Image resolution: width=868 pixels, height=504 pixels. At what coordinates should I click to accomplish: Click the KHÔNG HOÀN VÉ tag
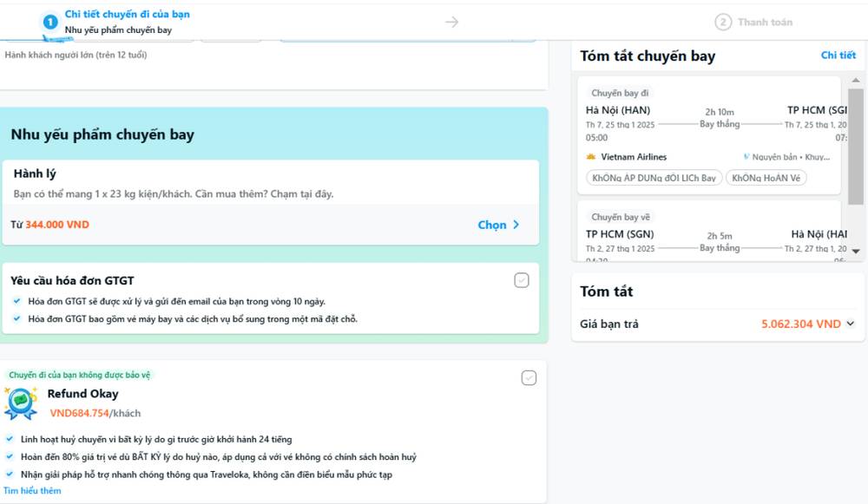[766, 178]
